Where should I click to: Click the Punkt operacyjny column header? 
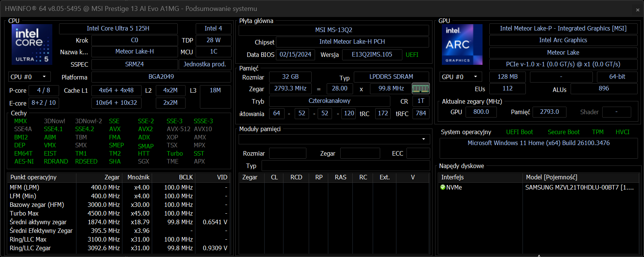[x=33, y=177]
